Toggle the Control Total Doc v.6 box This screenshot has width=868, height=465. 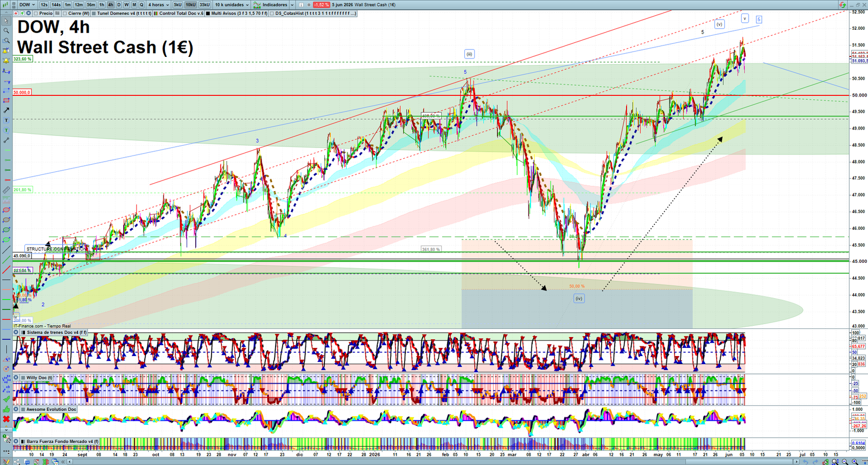tap(156, 13)
